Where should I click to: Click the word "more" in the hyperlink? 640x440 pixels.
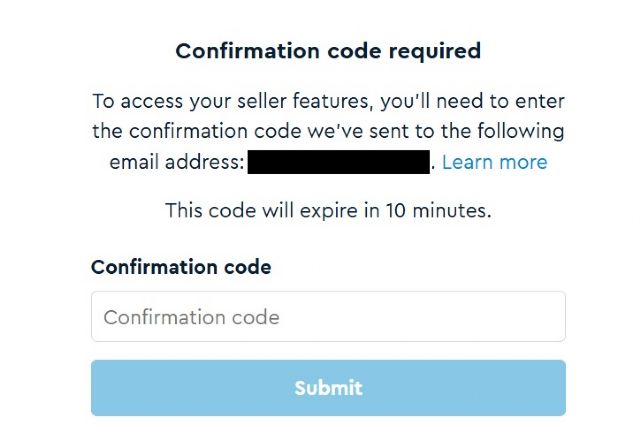click(523, 162)
